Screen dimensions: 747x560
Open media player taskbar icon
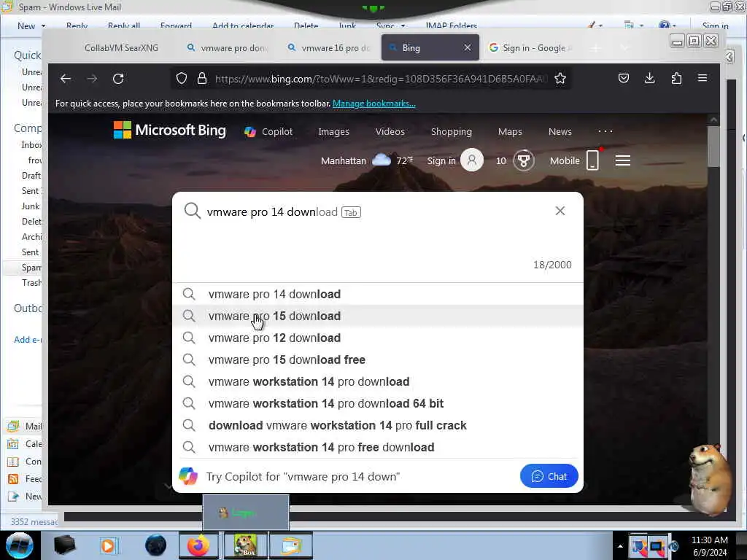tap(109, 545)
